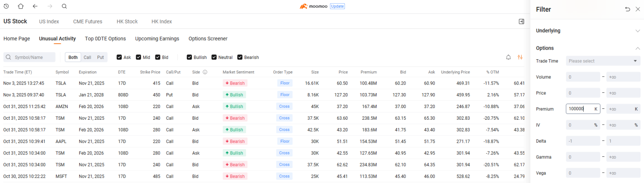Select the Put option filter
The height and width of the screenshot is (183, 644).
tap(100, 57)
